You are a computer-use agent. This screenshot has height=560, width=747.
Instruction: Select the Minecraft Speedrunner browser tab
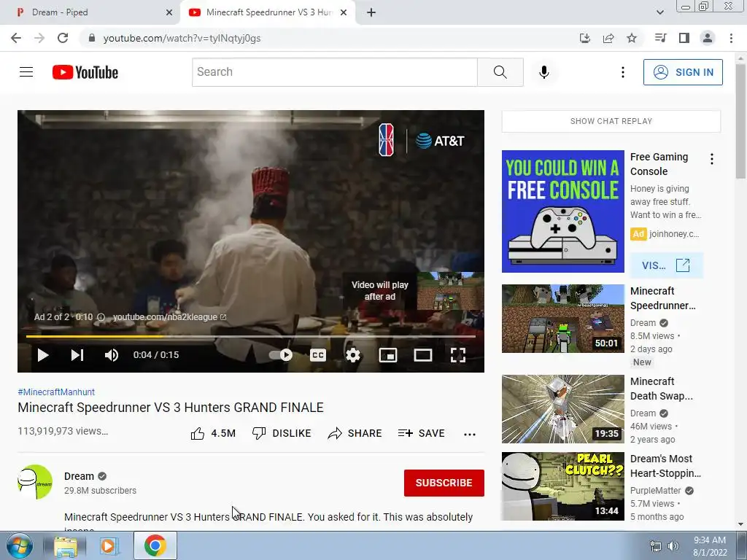(x=268, y=12)
